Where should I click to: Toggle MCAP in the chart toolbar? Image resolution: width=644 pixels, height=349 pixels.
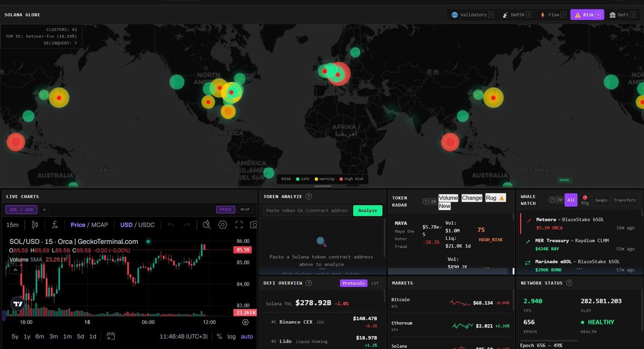pyautogui.click(x=100, y=225)
